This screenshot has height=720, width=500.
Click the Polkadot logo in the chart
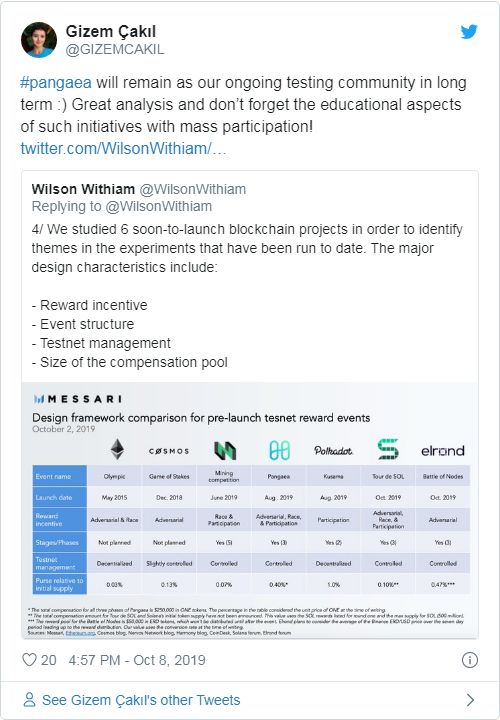(x=333, y=450)
